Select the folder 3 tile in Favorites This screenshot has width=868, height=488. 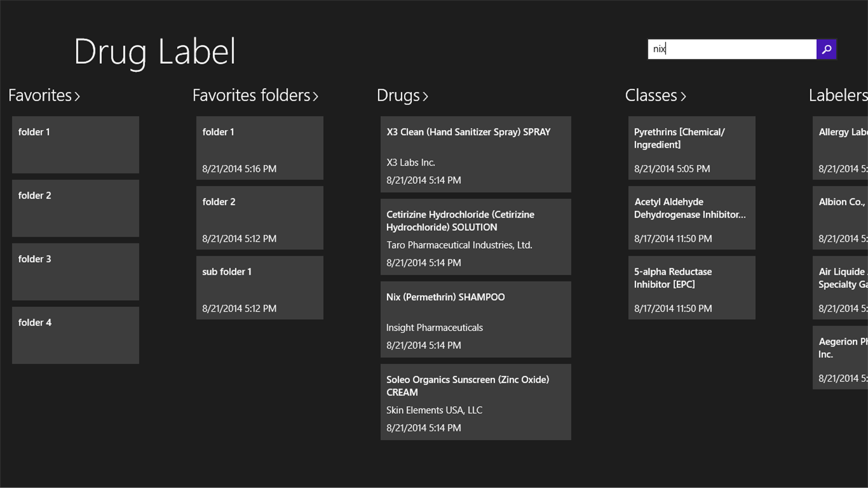pos(75,272)
